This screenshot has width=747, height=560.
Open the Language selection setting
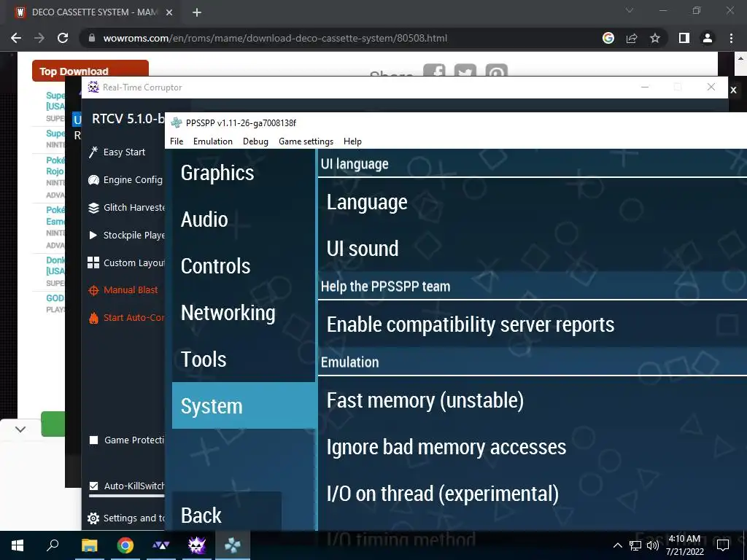pos(532,202)
